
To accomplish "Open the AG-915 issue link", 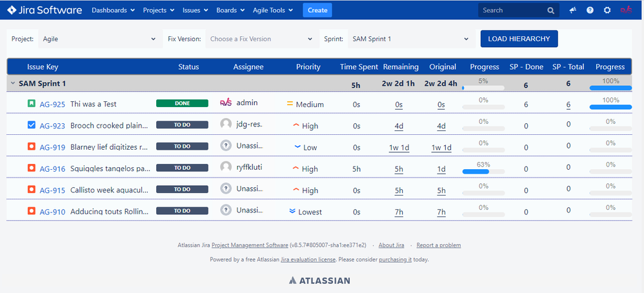I will [x=52, y=190].
